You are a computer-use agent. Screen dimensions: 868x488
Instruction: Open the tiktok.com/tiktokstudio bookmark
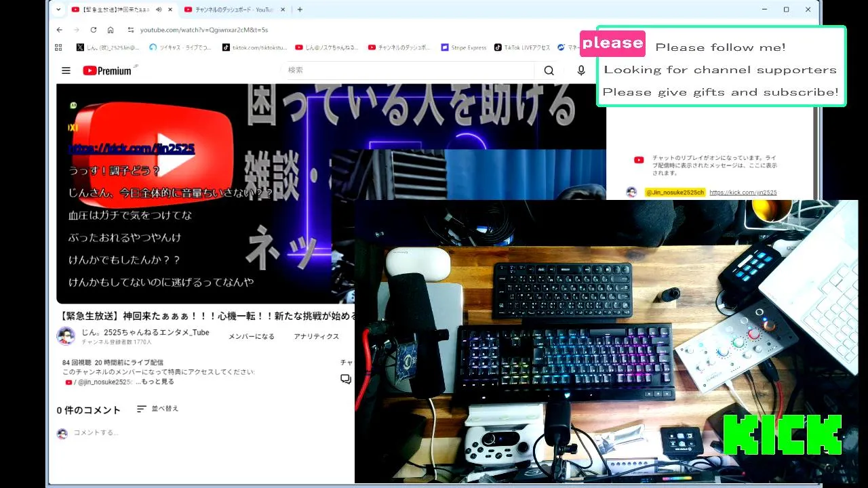(x=255, y=47)
